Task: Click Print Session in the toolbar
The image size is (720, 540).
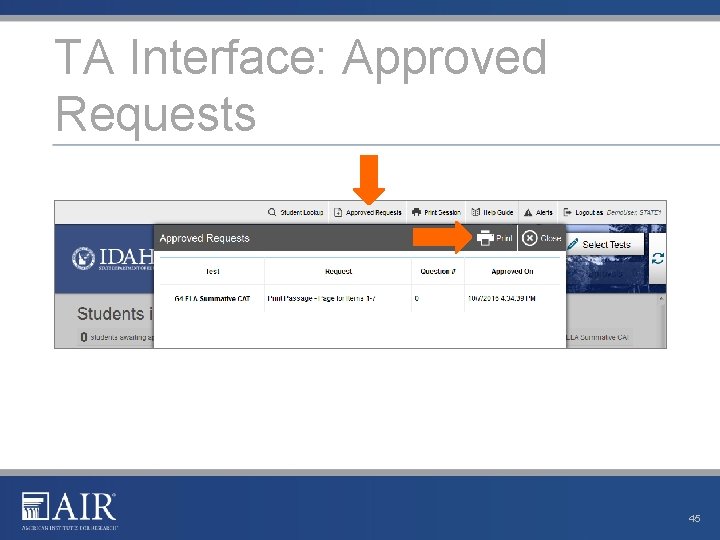Action: click(x=436, y=212)
